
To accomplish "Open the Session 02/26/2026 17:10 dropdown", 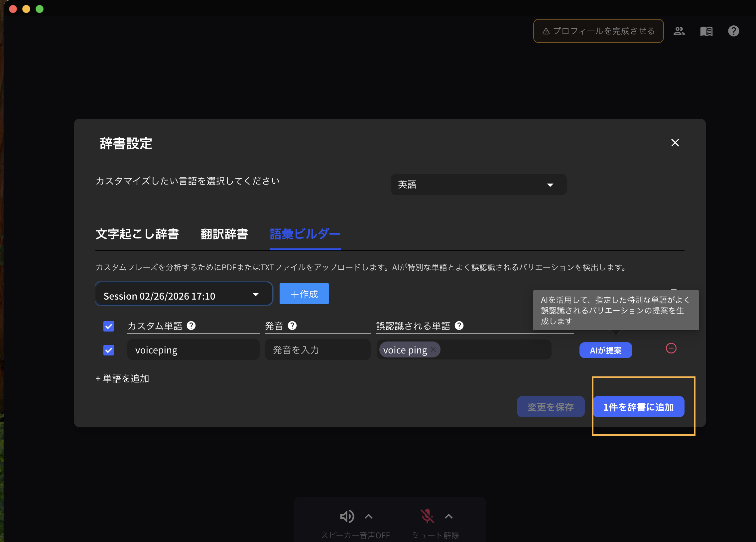I will pos(184,294).
